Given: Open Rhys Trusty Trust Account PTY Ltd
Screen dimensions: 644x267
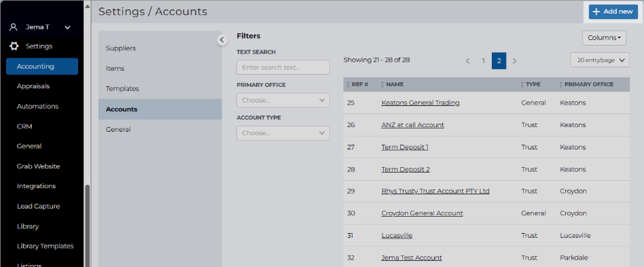Looking at the screenshot, I should (x=435, y=191).
